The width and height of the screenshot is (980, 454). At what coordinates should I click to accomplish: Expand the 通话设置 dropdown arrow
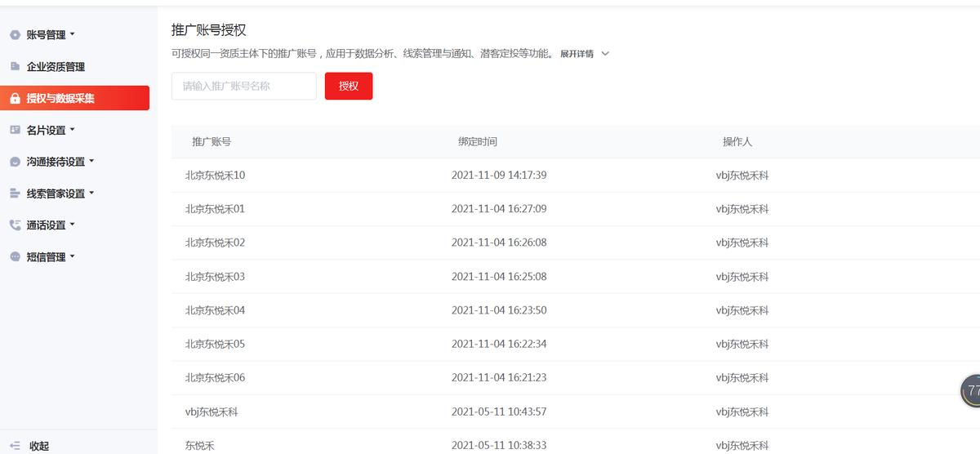pyautogui.click(x=72, y=224)
